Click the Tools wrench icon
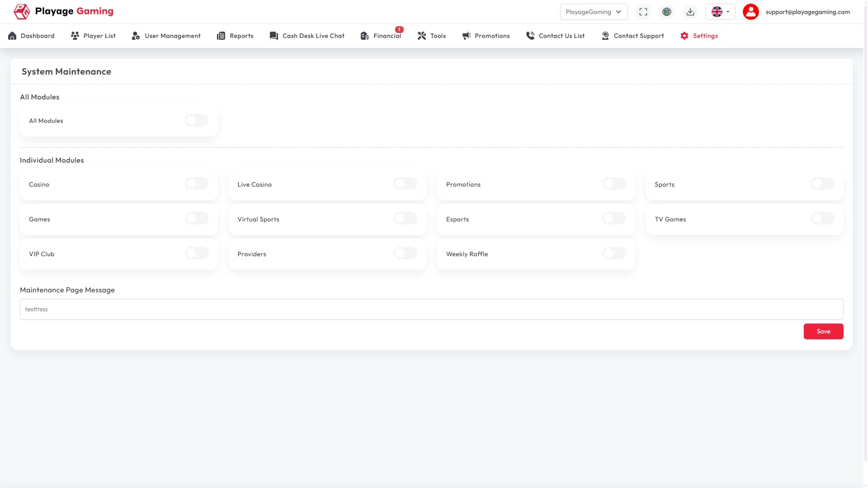 422,36
